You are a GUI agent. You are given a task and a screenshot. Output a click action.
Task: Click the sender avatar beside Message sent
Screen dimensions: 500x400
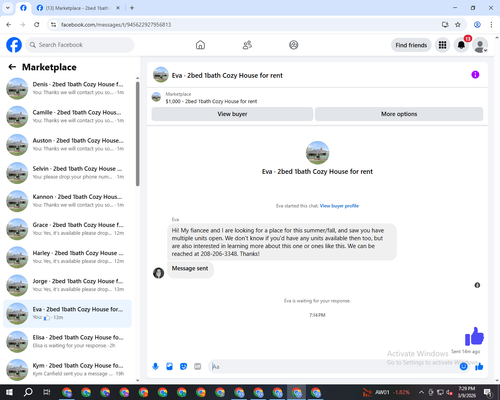(158, 273)
